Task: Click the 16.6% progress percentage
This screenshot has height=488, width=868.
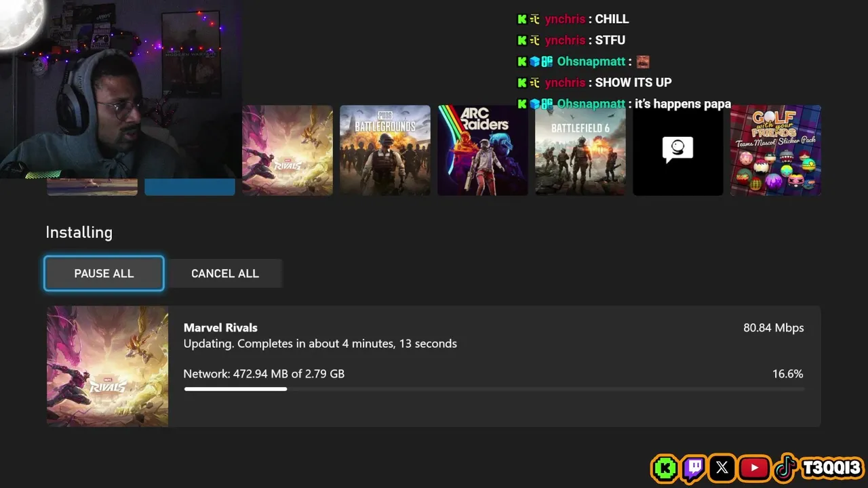Action: click(x=788, y=373)
